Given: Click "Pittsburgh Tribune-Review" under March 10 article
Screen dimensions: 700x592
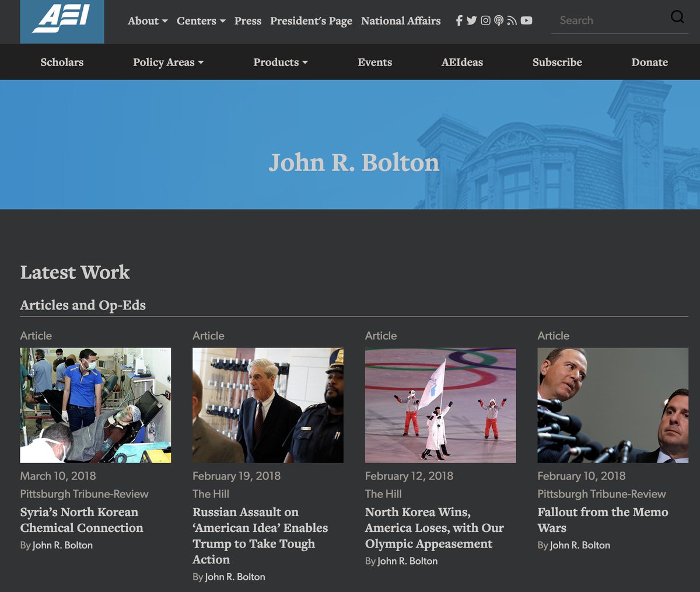Looking at the screenshot, I should pos(85,494).
